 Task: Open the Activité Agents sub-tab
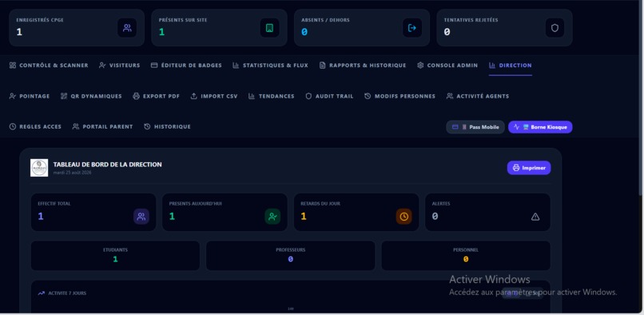(x=478, y=96)
